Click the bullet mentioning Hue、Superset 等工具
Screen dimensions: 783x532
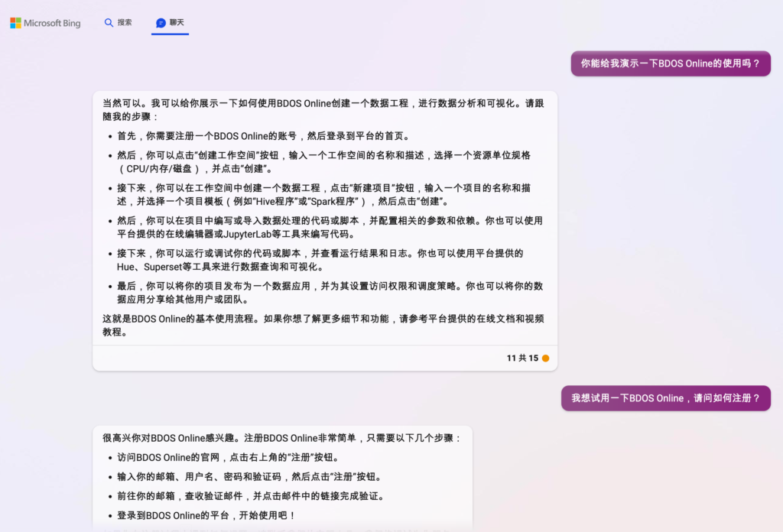[320, 260]
